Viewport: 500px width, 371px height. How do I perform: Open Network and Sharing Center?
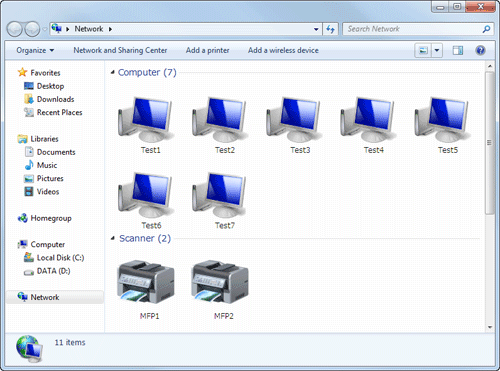tap(120, 50)
